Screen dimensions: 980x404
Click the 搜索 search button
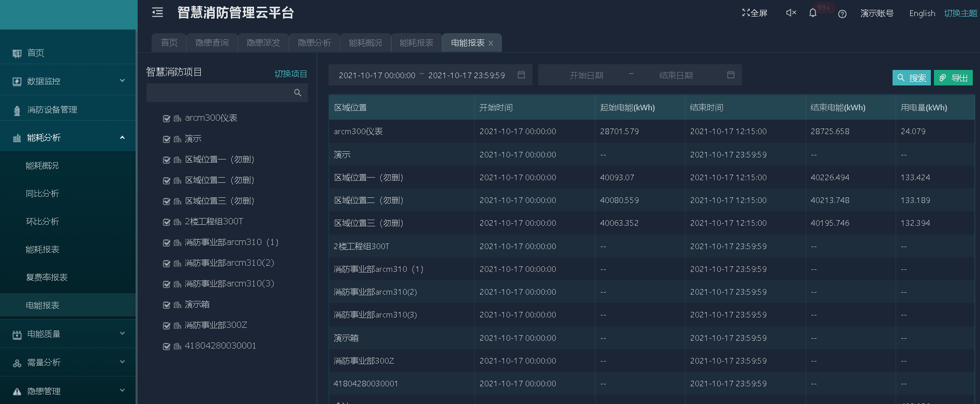911,78
